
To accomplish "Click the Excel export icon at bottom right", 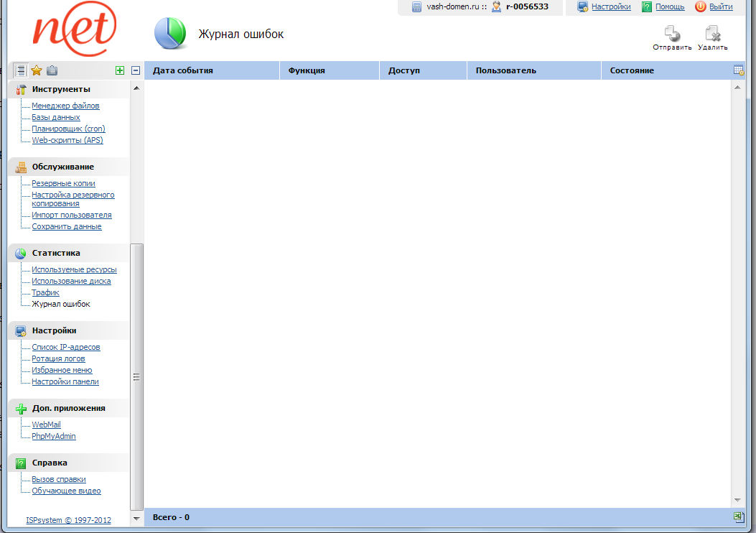I will click(x=738, y=517).
